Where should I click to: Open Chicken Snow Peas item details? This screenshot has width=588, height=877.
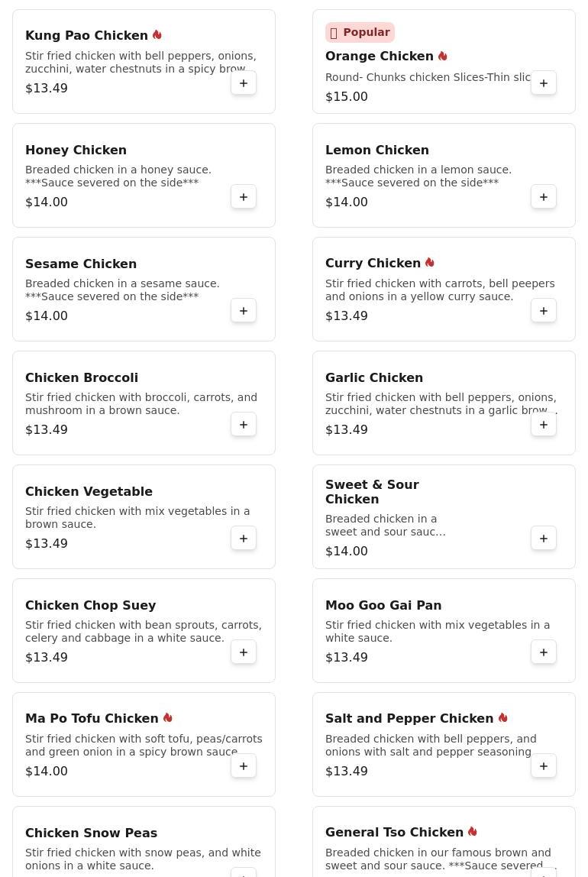(x=91, y=833)
